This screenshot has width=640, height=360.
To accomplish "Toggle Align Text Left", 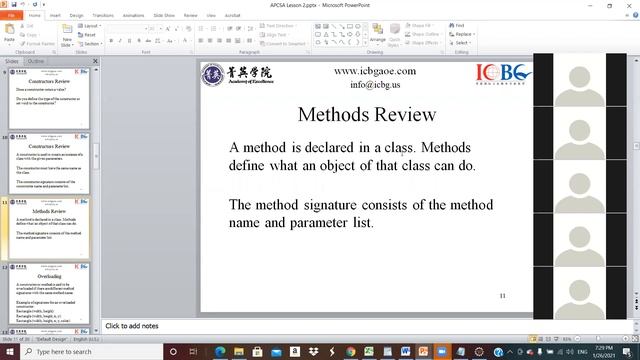I will (x=201, y=40).
